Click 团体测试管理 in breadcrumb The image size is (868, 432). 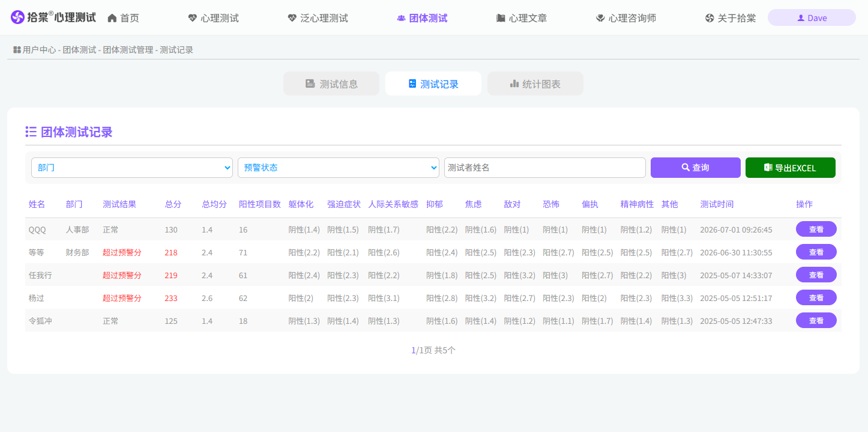128,50
